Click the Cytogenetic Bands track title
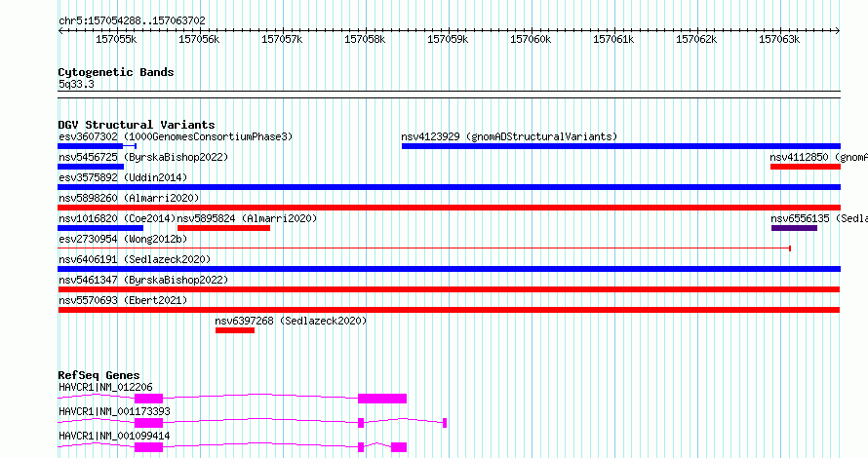 point(116,72)
